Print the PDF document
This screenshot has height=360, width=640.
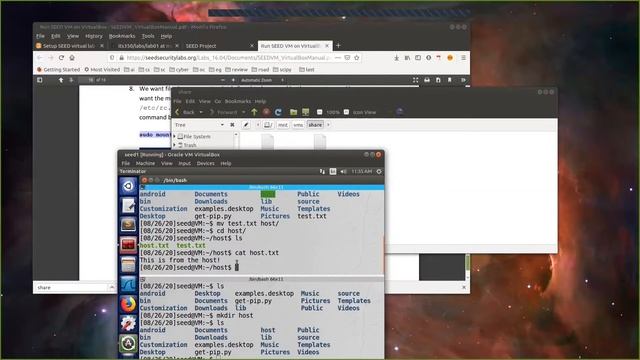coord(427,80)
